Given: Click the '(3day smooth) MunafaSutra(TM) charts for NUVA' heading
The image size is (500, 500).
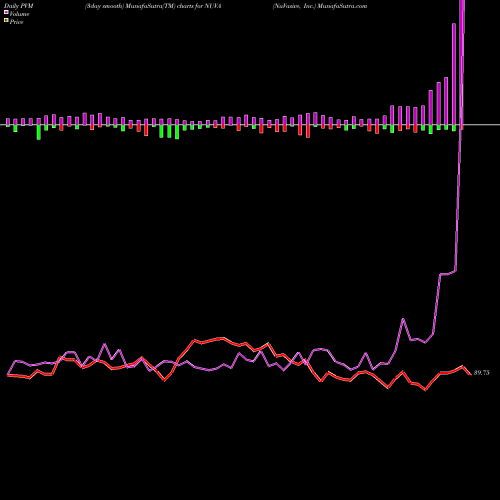Looking at the screenshot, I should tap(153, 6).
